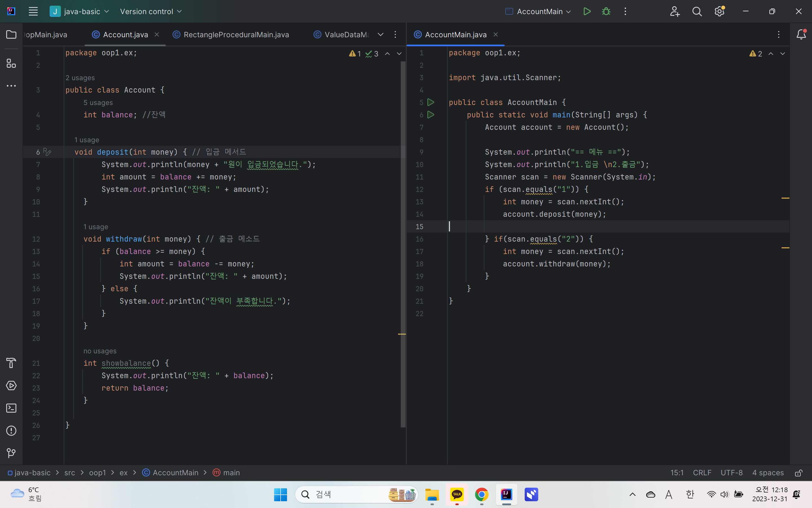The width and height of the screenshot is (812, 508).
Task: Toggle read-only lock icon in status bar
Action: tap(798, 473)
